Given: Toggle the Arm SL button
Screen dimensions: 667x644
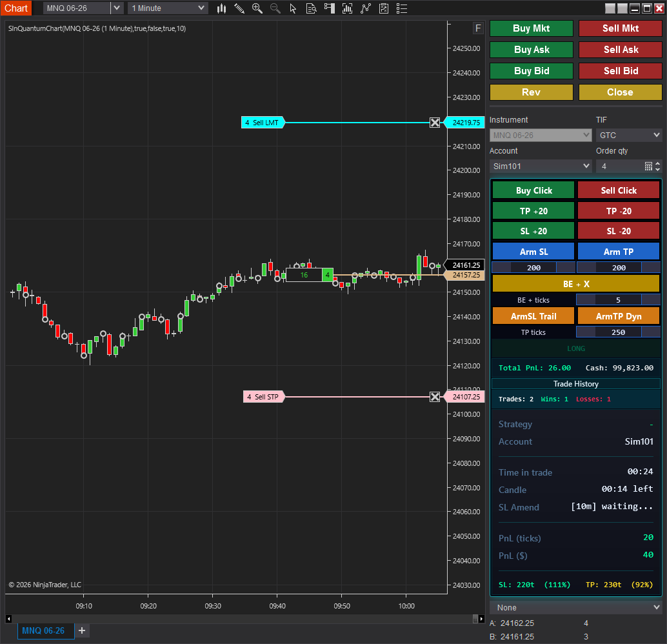Looking at the screenshot, I should click(x=533, y=252).
